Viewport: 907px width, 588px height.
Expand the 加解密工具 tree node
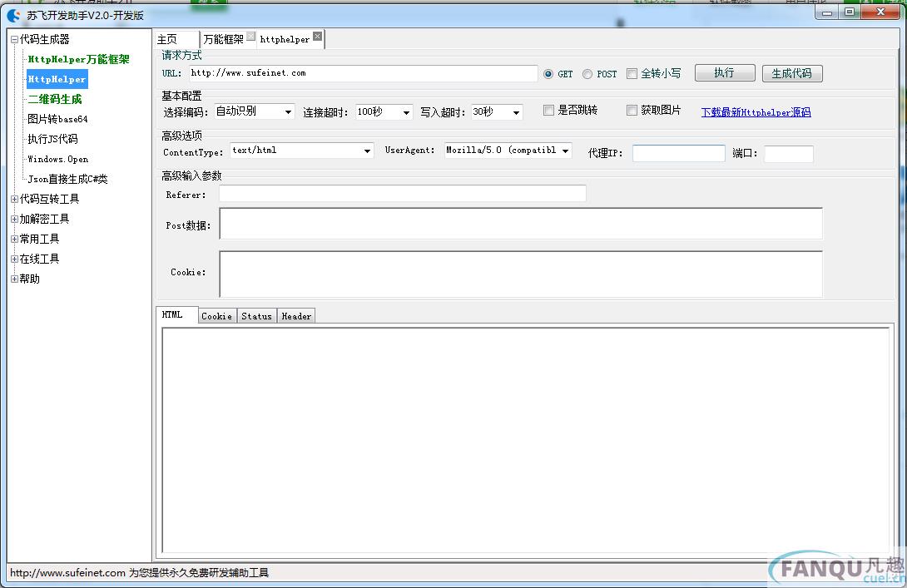click(x=14, y=219)
